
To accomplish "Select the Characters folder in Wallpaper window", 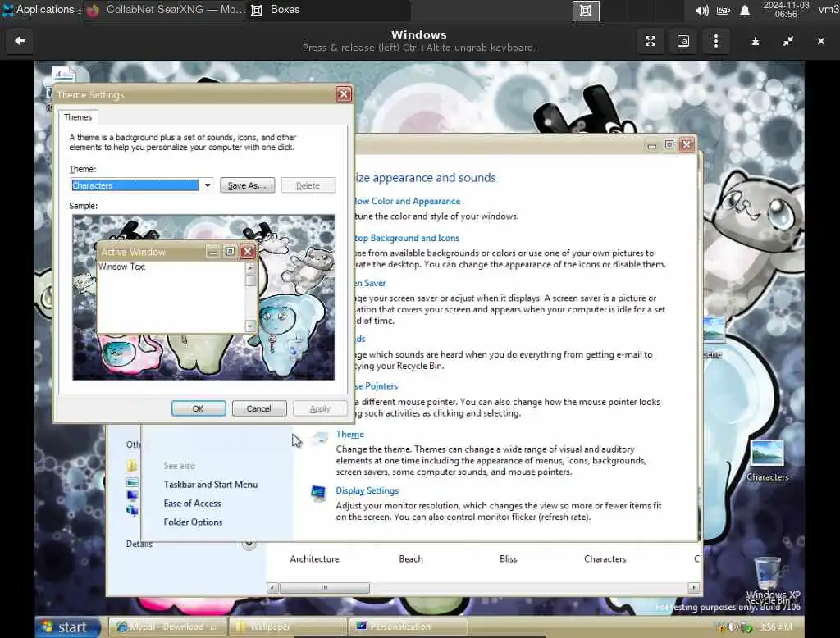I will [605, 559].
